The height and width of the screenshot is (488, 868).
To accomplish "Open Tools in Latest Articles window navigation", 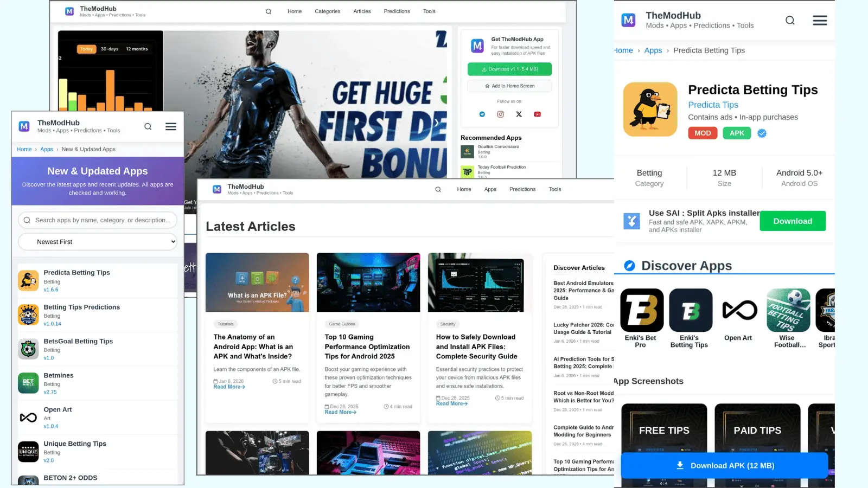I will click(x=554, y=189).
